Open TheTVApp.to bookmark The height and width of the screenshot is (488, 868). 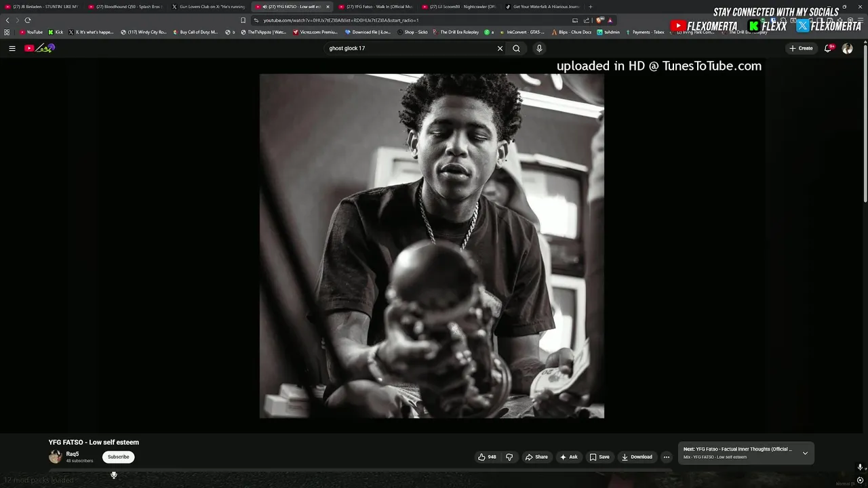click(x=263, y=32)
